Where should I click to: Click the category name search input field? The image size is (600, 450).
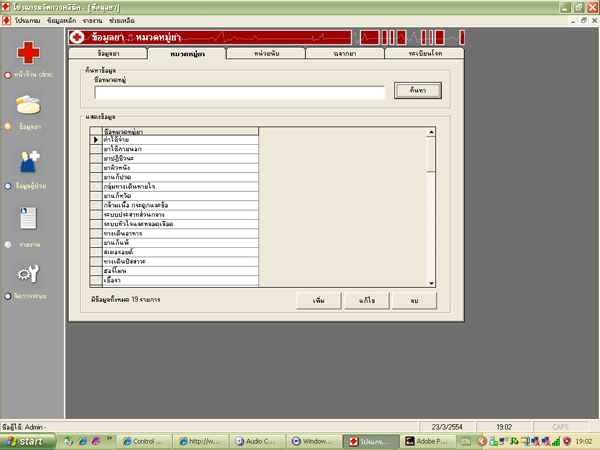tap(240, 92)
